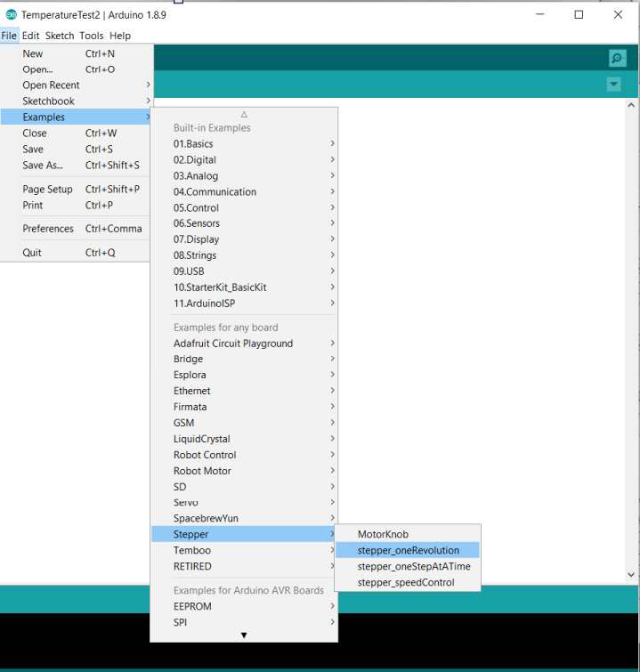640x672 pixels.
Task: Open Bridge library examples
Action: tap(244, 359)
